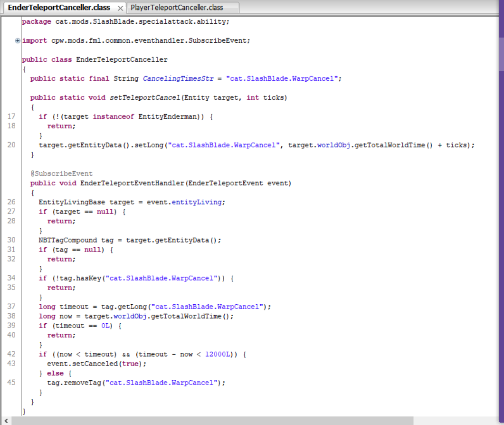The image size is (504, 425).
Task: Click the 0L literal on line 39
Action: point(105,326)
